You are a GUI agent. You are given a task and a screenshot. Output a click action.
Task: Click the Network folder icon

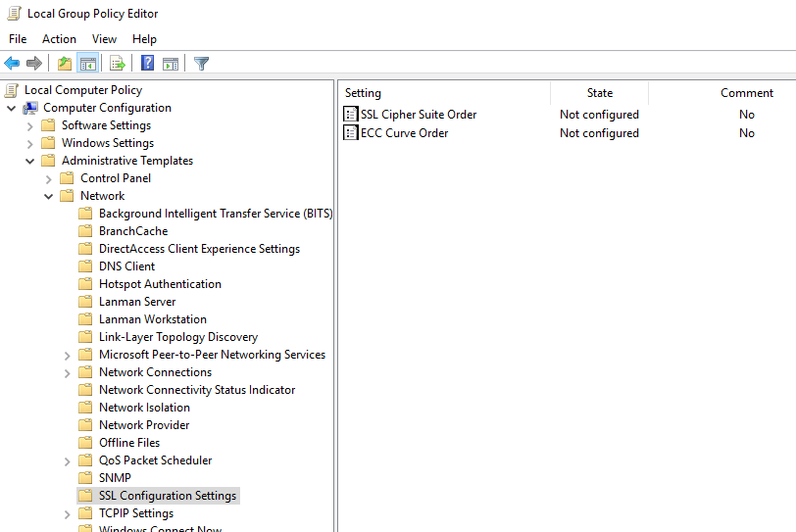click(x=67, y=196)
